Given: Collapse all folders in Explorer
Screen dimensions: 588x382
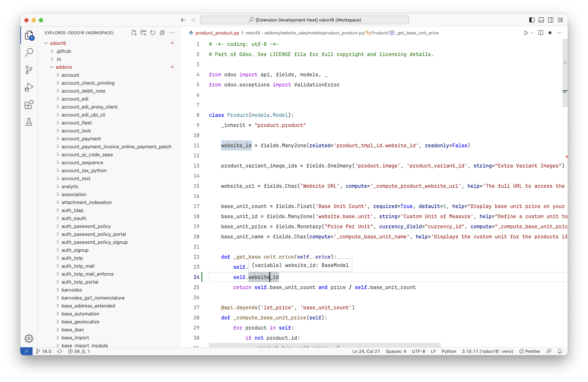Looking at the screenshot, I should [x=162, y=33].
